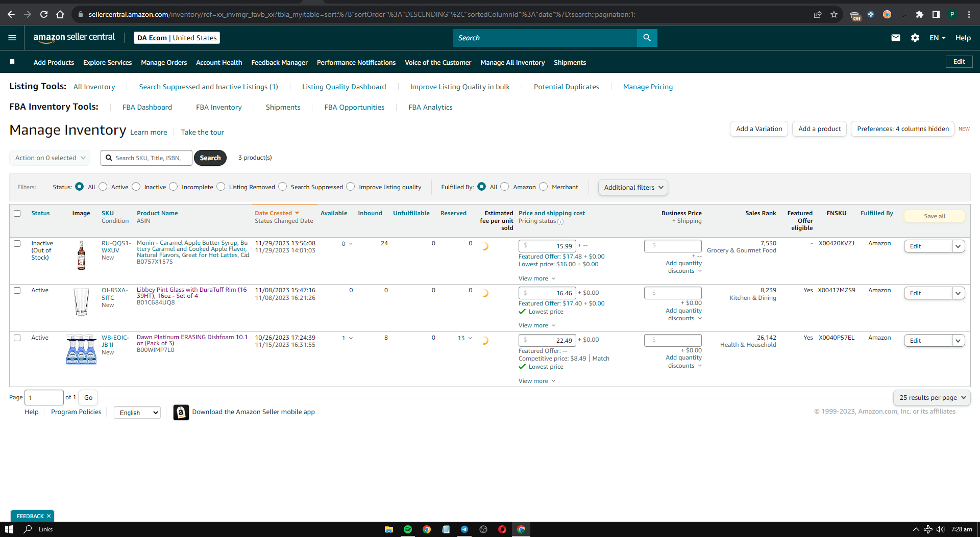Open Account Health in the navigation bar

[219, 62]
